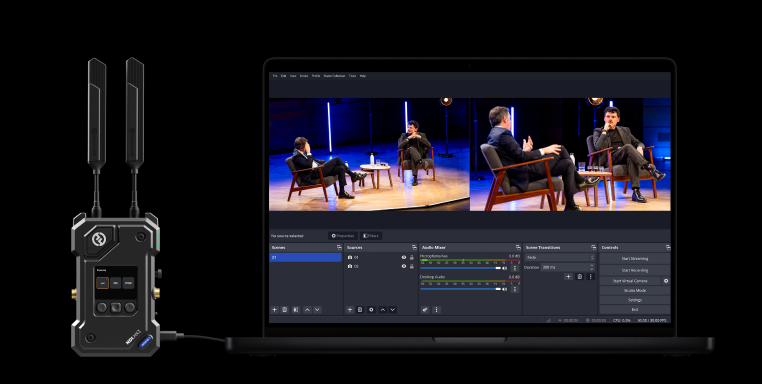Click the Mic/Aux volume slider
762x384 pixels.
click(461, 268)
